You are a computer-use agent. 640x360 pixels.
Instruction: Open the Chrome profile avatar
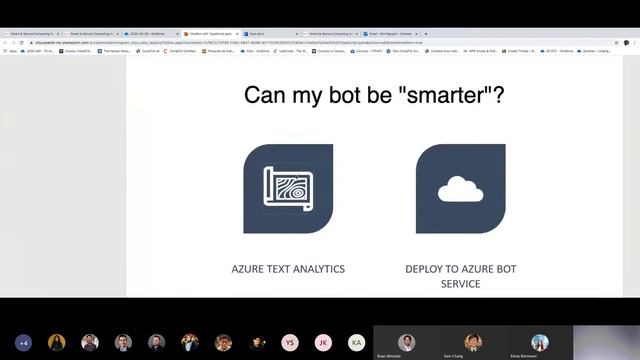(626, 42)
